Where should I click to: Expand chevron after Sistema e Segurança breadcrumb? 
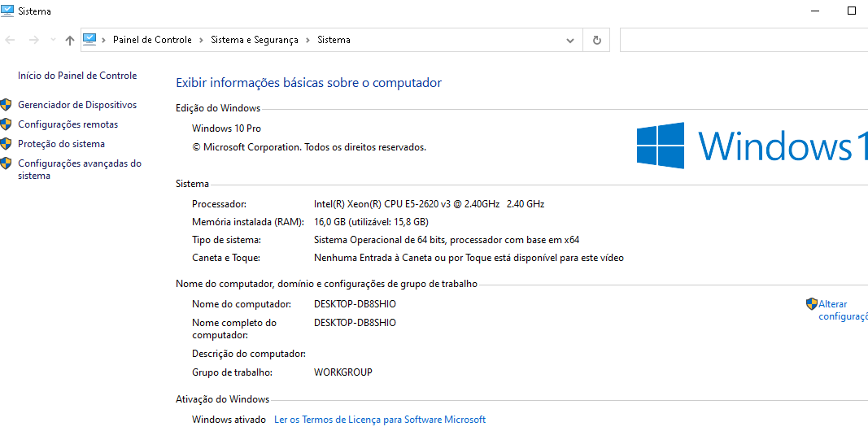pos(308,40)
